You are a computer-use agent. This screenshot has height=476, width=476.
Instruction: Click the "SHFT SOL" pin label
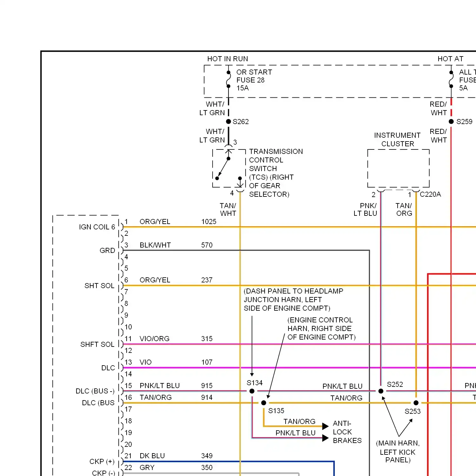97,344
